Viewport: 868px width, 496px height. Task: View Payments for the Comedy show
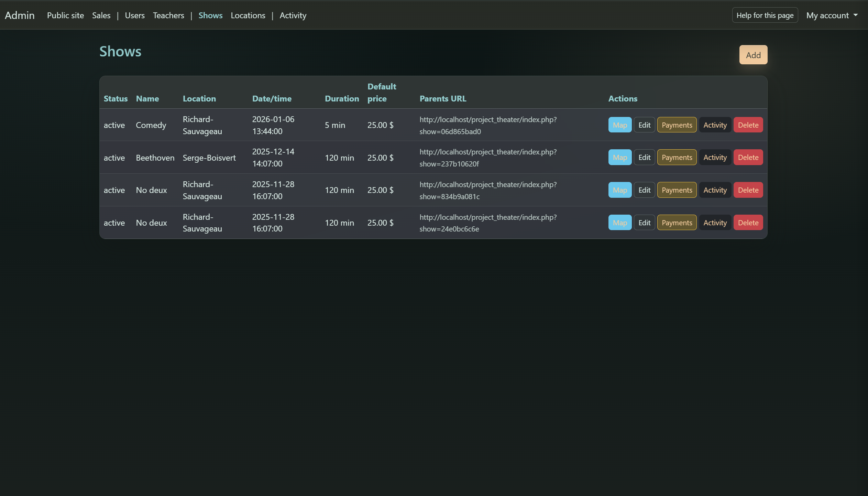pos(676,125)
